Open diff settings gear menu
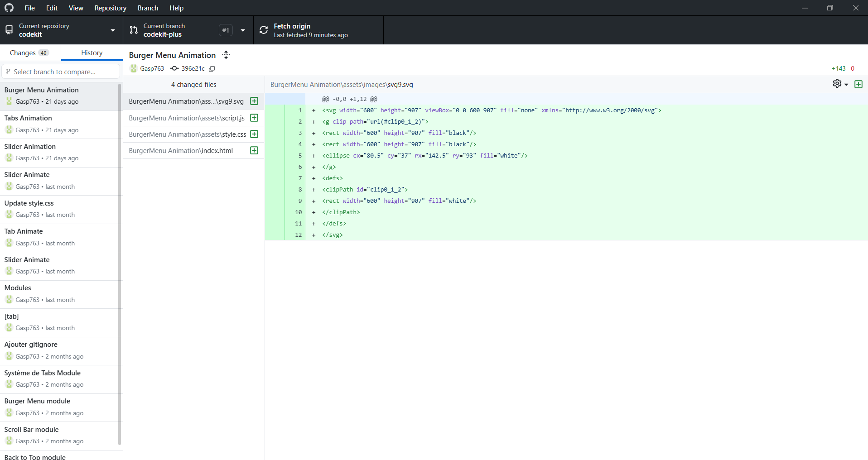 (837, 84)
